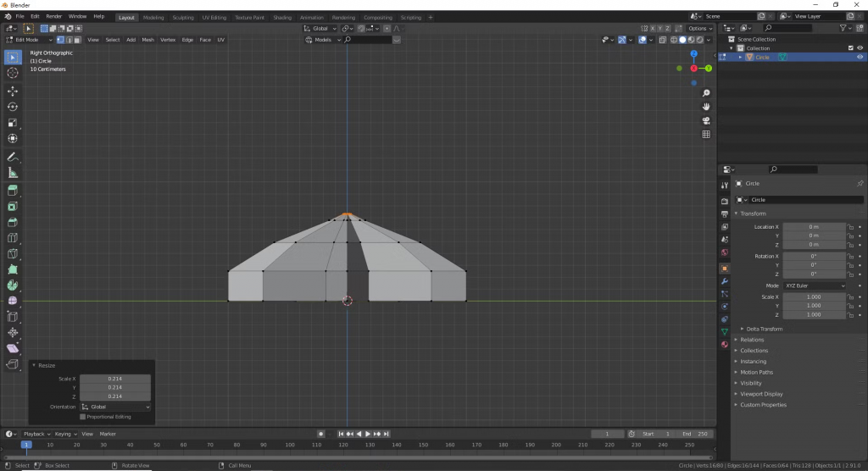868x471 pixels.
Task: Open the Mesh menu in viewport header
Action: (147, 40)
